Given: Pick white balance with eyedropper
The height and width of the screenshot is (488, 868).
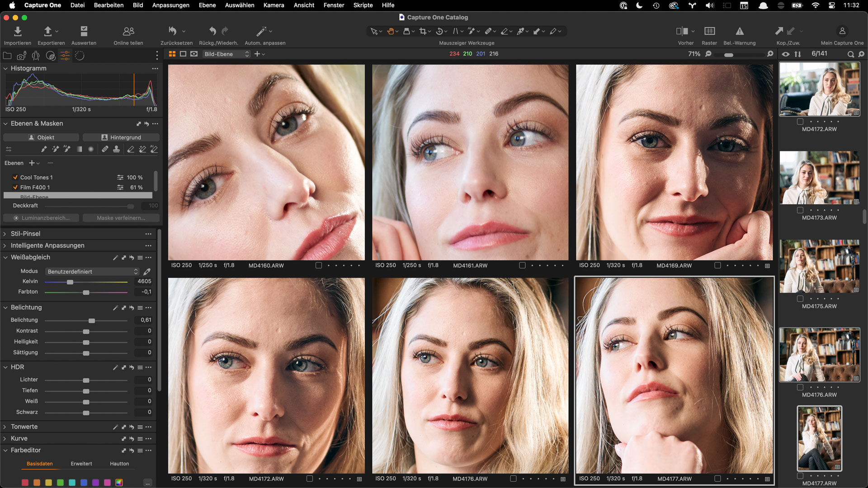Looking at the screenshot, I should coord(147,272).
